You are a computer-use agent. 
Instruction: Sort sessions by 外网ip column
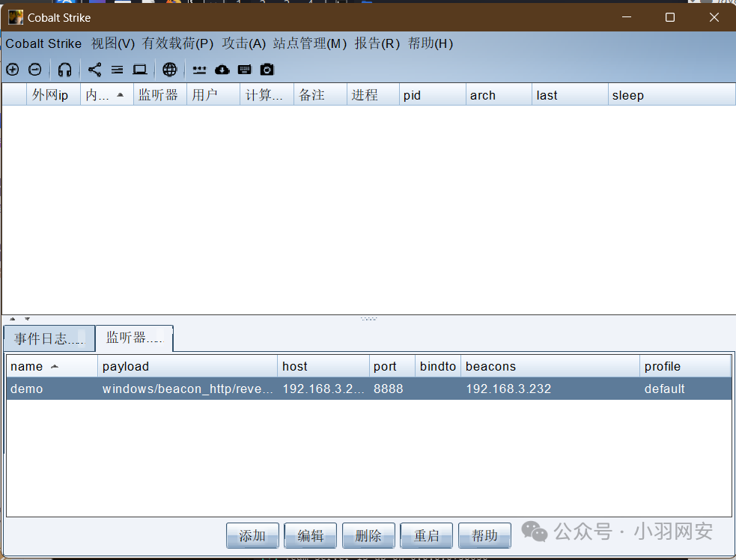point(53,95)
